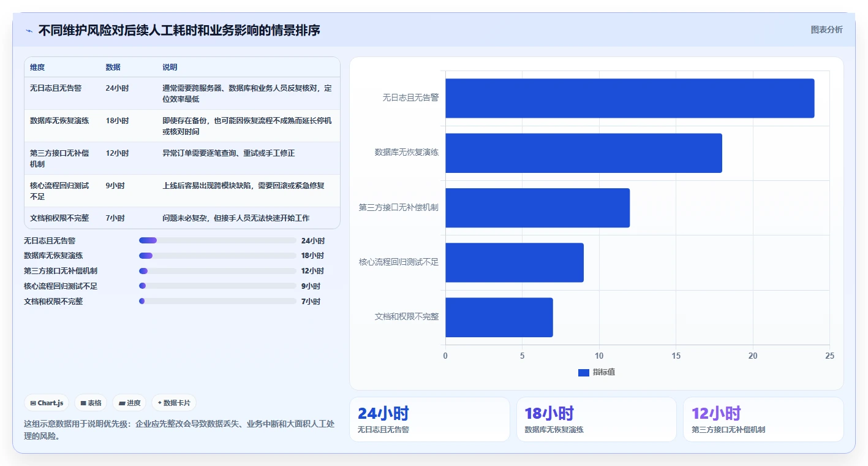Open the 12小时 data card

click(x=763, y=419)
